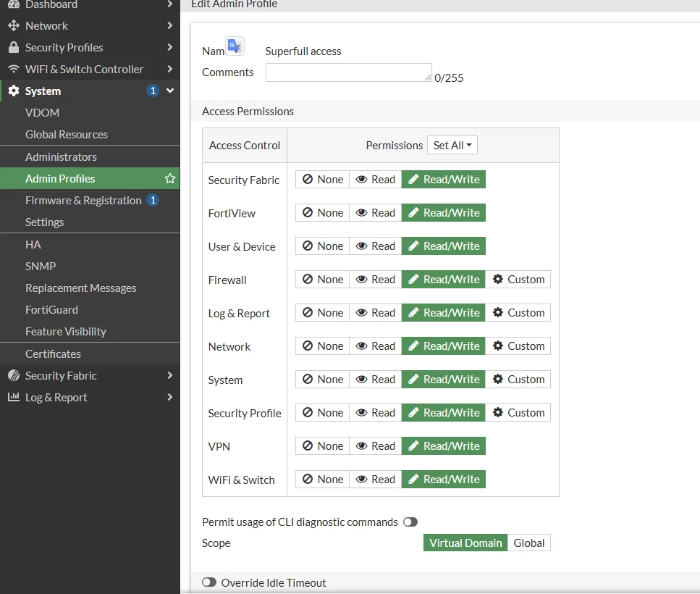Click the translate icon near Name
The image size is (700, 594).
point(235,46)
